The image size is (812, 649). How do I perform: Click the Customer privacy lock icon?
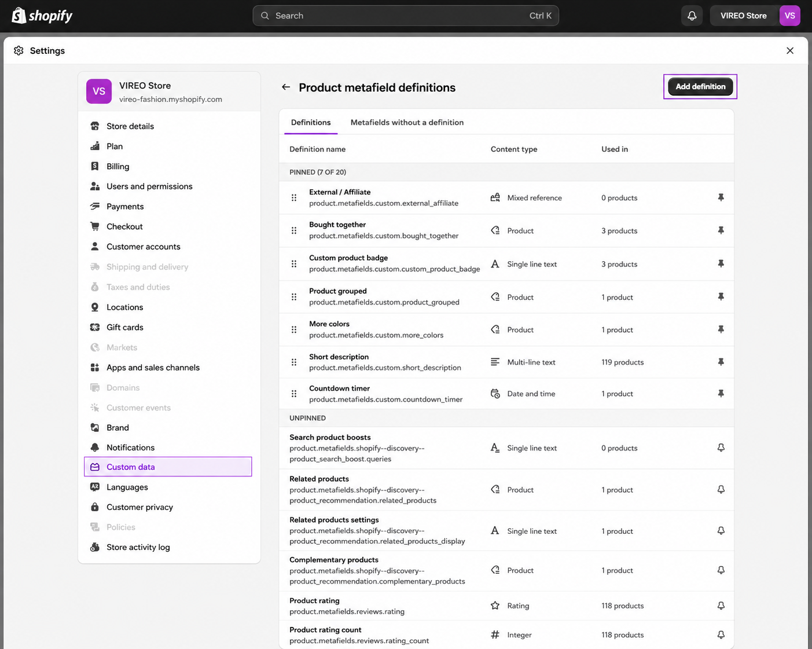point(95,507)
